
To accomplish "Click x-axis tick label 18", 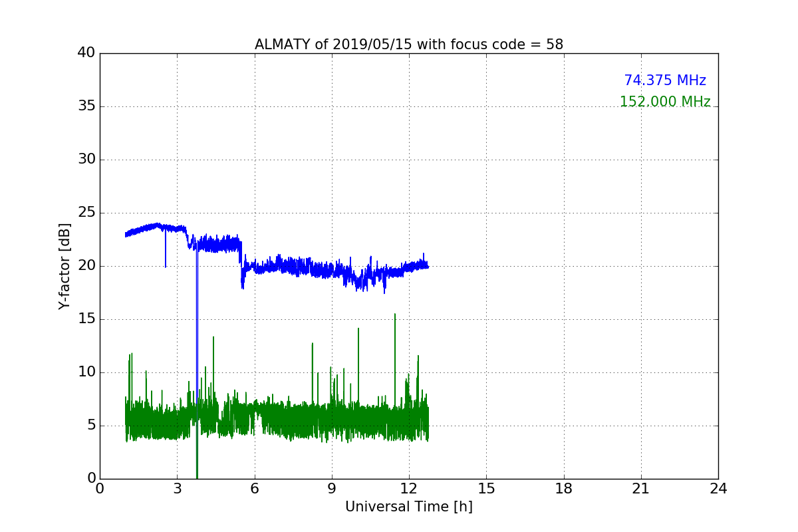I will pyautogui.click(x=564, y=488).
